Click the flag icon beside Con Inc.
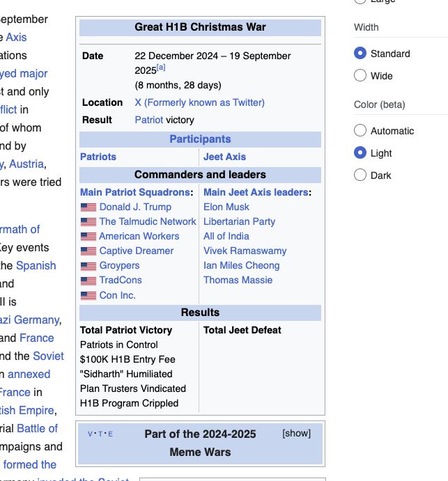Viewport: 448px width, 481px height. (88, 296)
